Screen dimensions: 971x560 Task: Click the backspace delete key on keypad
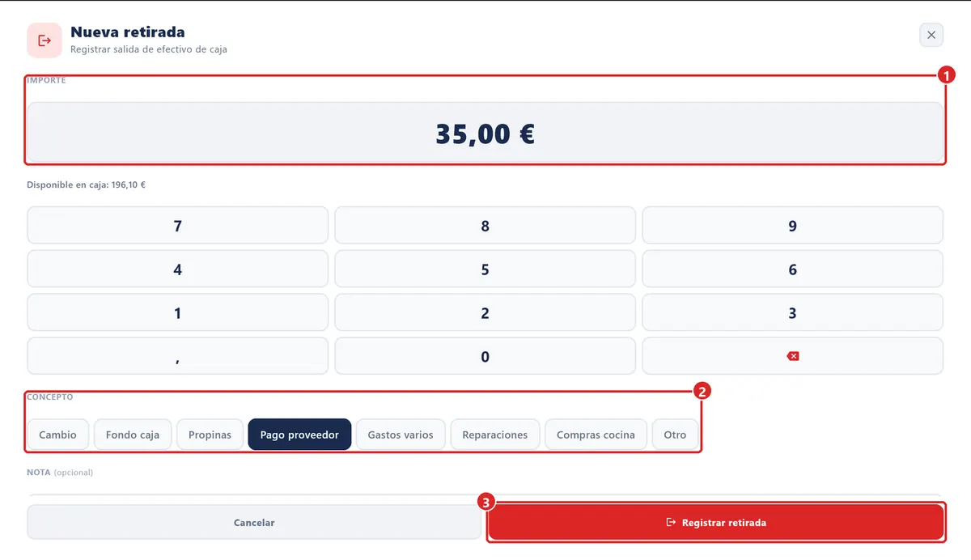tap(792, 356)
